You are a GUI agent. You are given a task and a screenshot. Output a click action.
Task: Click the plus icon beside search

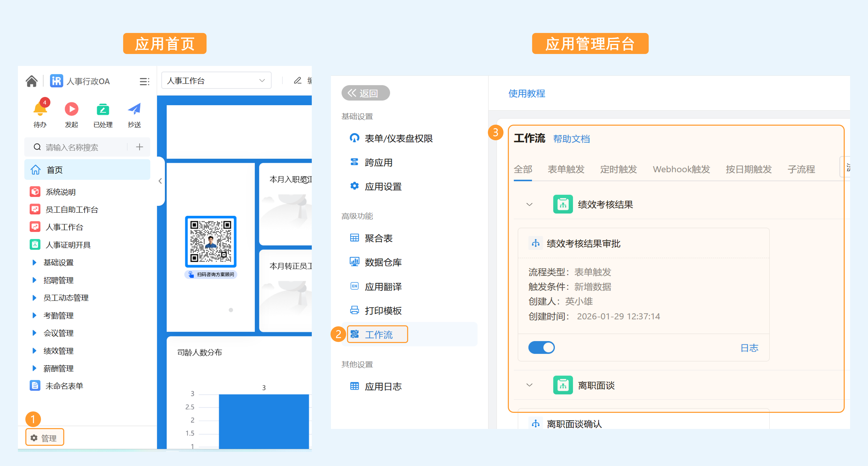point(139,147)
